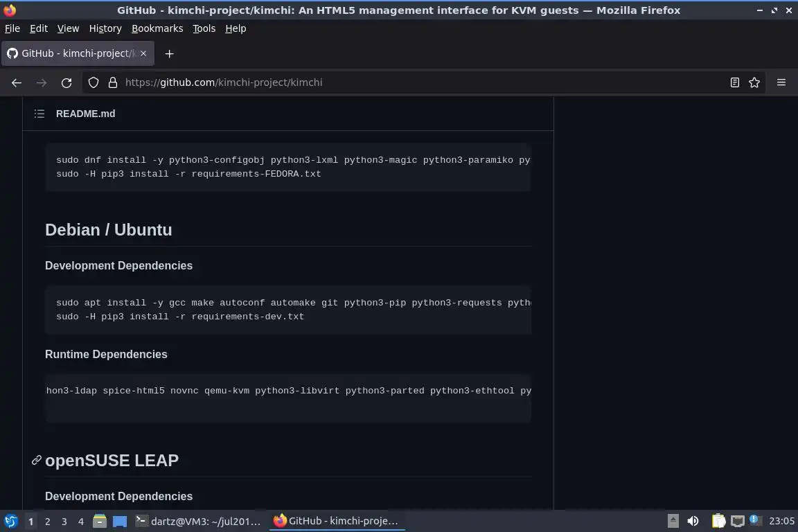Open the File menu
798x532 pixels.
click(12, 28)
